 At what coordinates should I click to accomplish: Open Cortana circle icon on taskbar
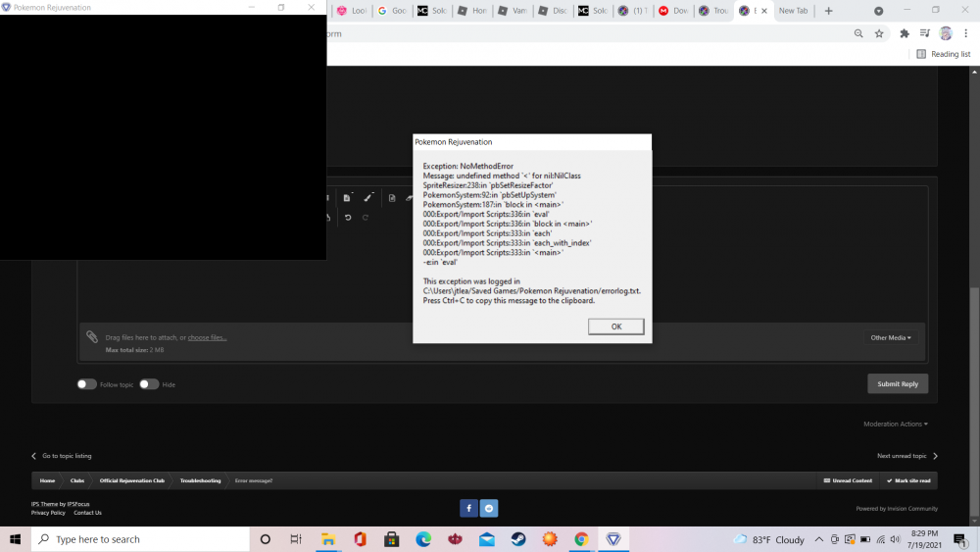[x=265, y=539]
